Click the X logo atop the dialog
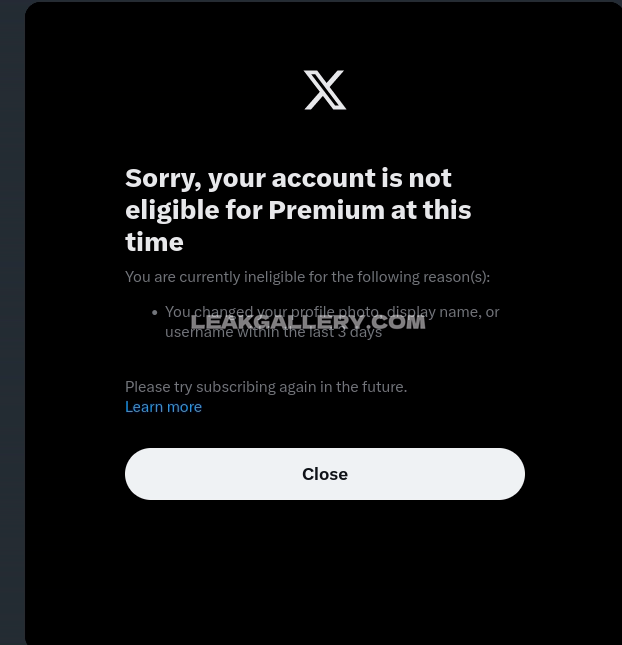 coord(325,90)
